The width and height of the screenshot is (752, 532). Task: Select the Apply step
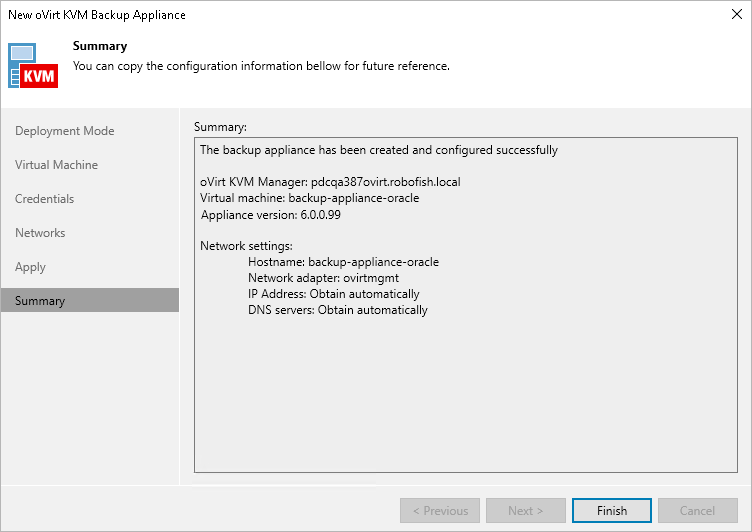pos(30,267)
